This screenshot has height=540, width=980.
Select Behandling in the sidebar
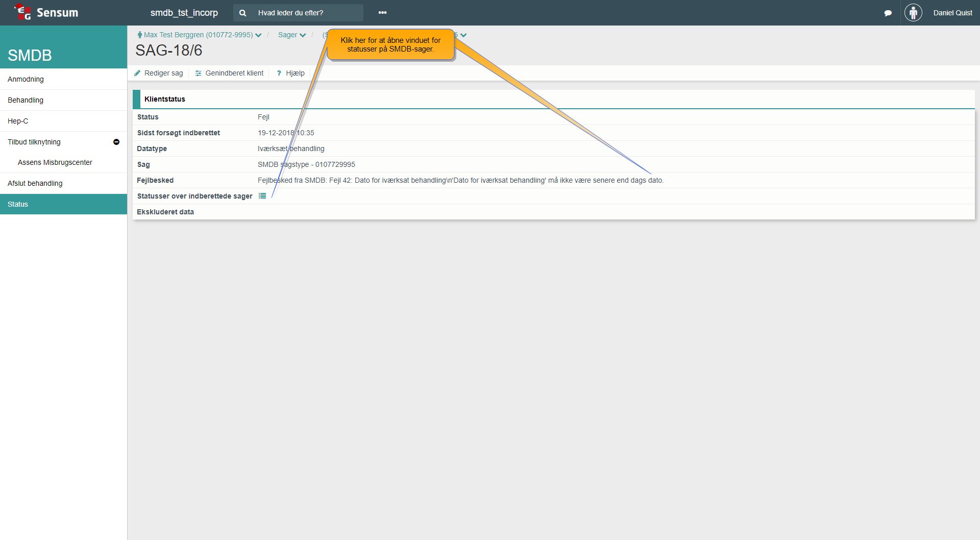26,100
